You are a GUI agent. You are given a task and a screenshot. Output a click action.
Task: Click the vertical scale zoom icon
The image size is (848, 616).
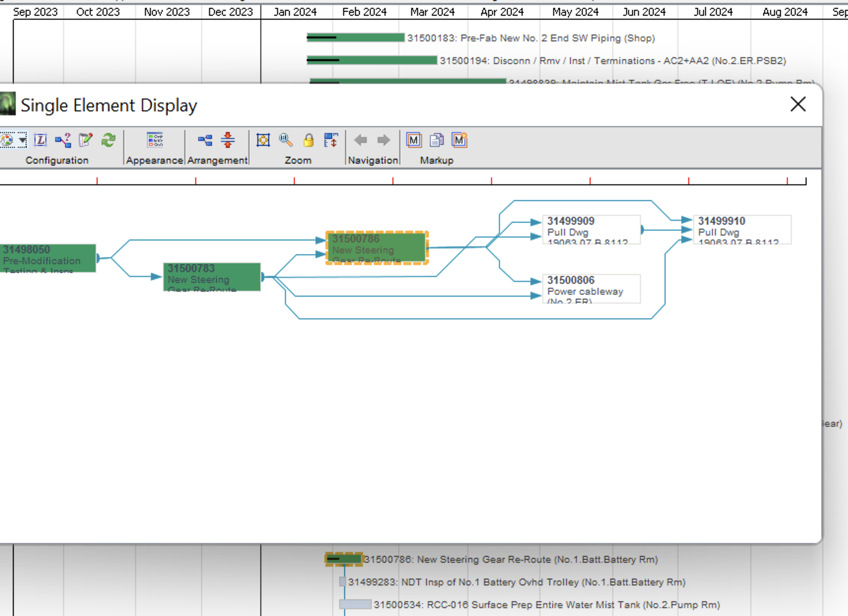point(331,140)
